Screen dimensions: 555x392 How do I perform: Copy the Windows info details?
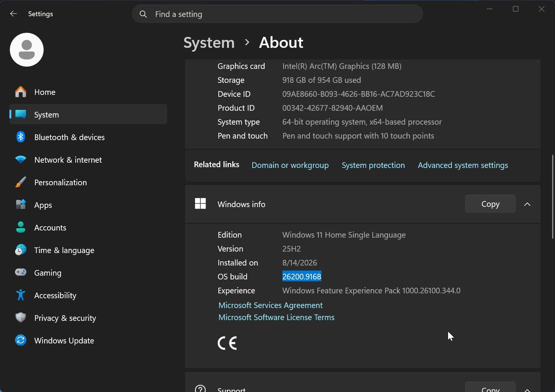[490, 204]
